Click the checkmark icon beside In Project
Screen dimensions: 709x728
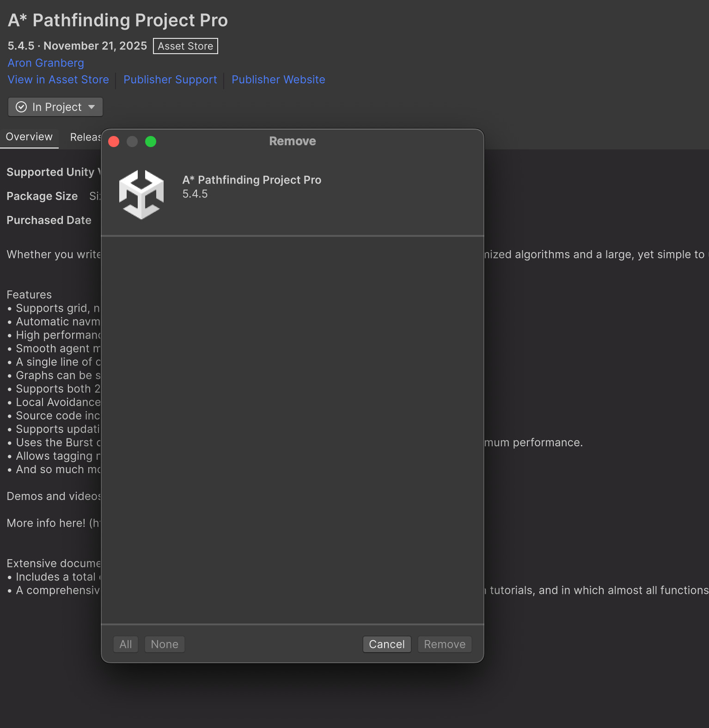click(x=21, y=107)
